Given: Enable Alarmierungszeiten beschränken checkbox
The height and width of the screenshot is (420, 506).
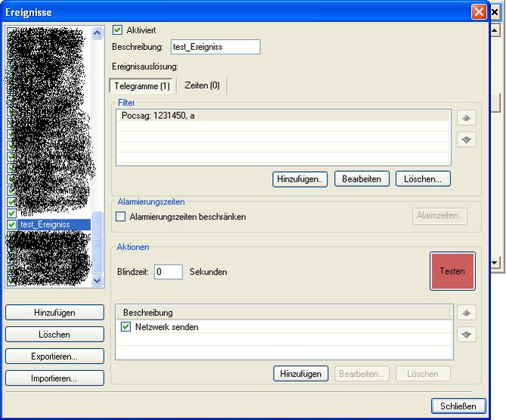Looking at the screenshot, I should pos(120,217).
